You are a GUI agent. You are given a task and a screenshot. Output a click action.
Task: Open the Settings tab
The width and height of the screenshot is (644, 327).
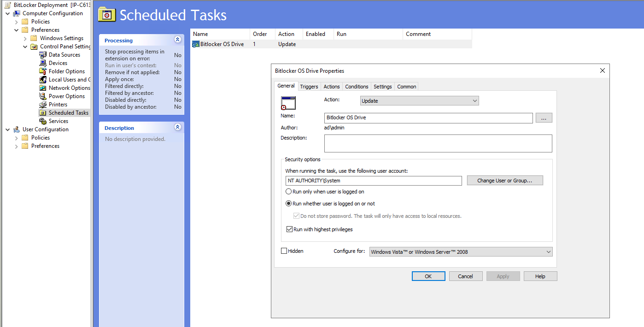coord(383,87)
